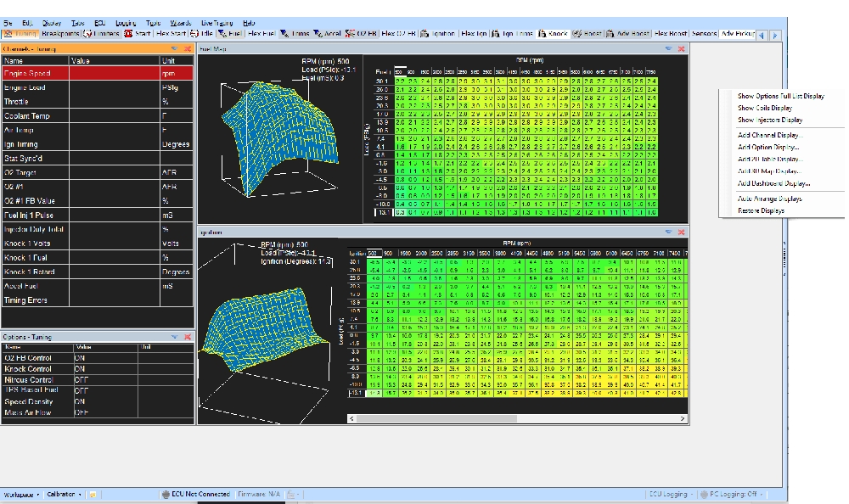The width and height of the screenshot is (849, 504).
Task: Toggle Speed Density option value
Action: click(x=80, y=401)
